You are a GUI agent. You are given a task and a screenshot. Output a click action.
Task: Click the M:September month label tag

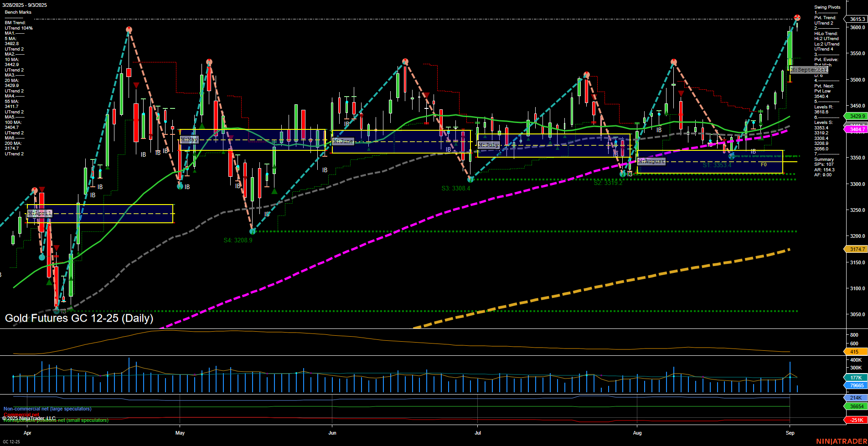(x=808, y=70)
